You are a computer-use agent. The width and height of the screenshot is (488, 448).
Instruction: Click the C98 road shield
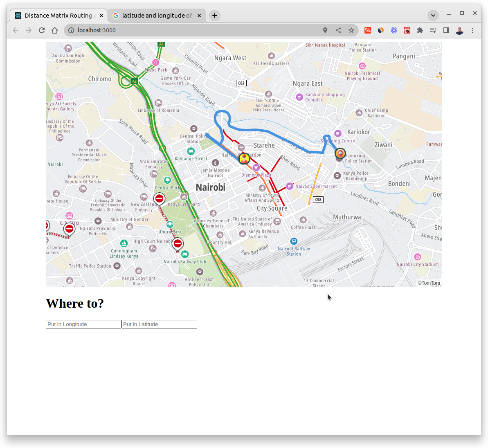pyautogui.click(x=318, y=200)
